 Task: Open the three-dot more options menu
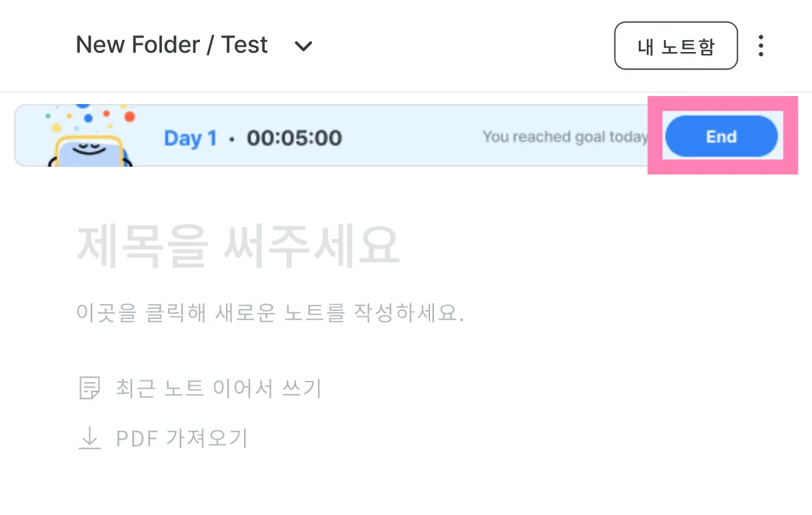tap(761, 46)
